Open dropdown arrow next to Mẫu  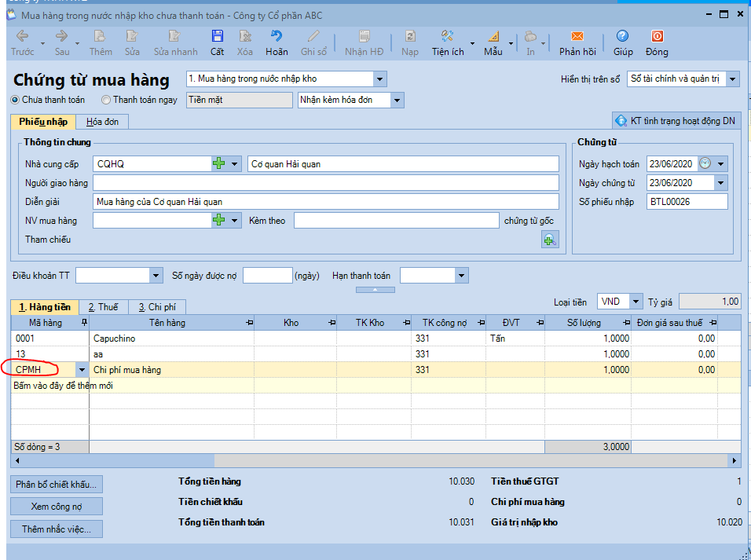[511, 44]
